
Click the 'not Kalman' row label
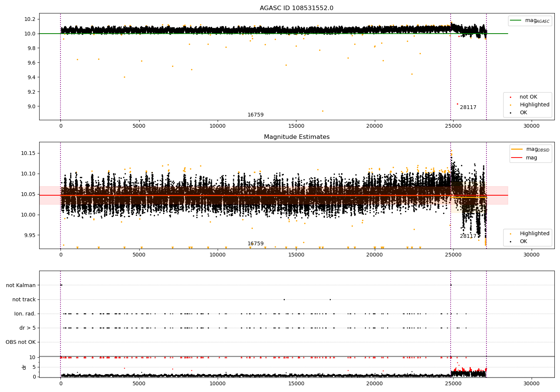pos(21,286)
